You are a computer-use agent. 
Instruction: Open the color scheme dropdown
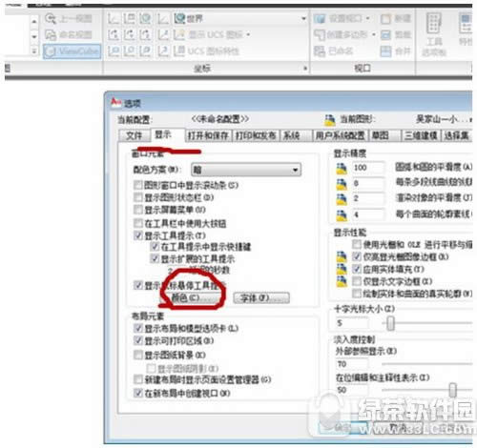coord(246,170)
